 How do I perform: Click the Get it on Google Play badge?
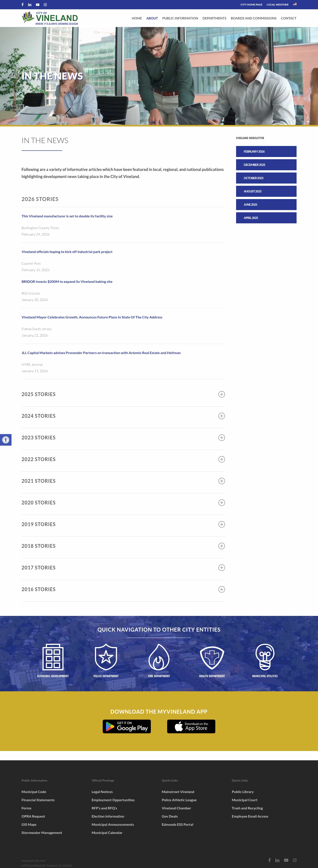127,726
